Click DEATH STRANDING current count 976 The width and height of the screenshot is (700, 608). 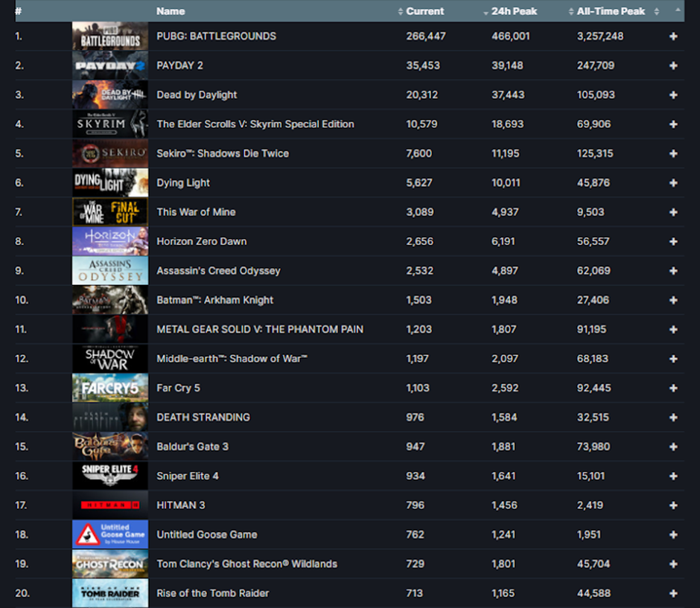[x=416, y=417]
